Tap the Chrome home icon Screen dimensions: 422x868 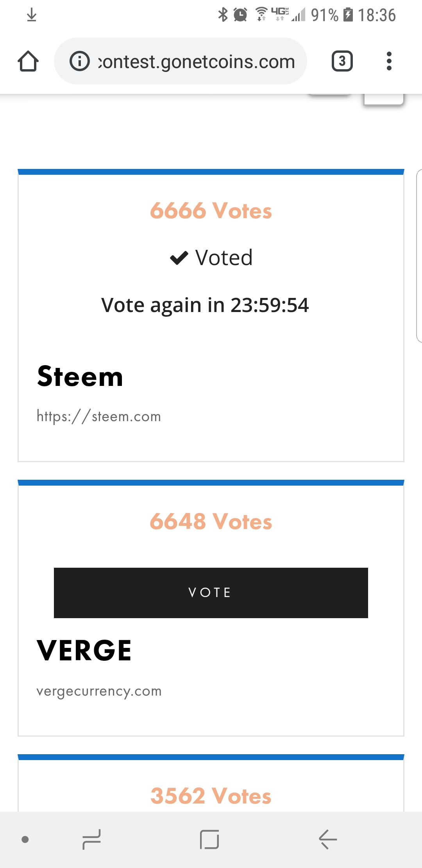[28, 61]
